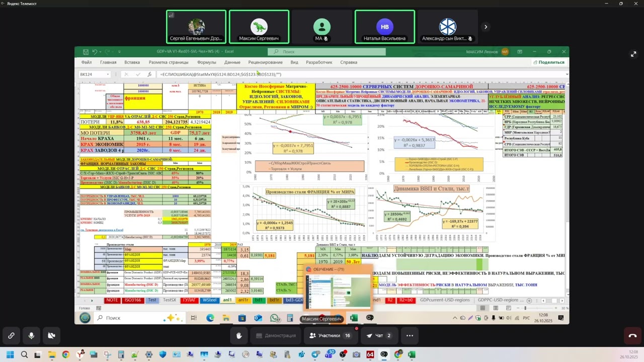The width and height of the screenshot is (644, 362).
Task: Select Сергей Евгеньевич participant tile
Action: [x=196, y=27]
